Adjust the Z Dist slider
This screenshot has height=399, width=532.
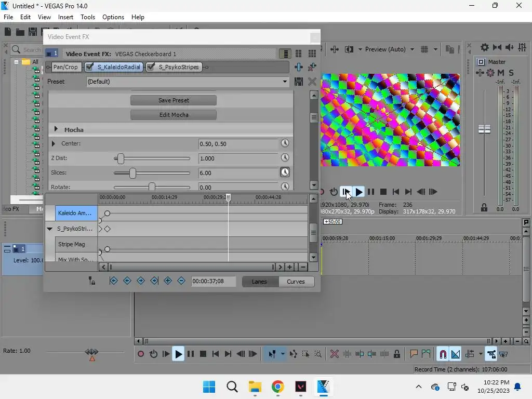121,158
